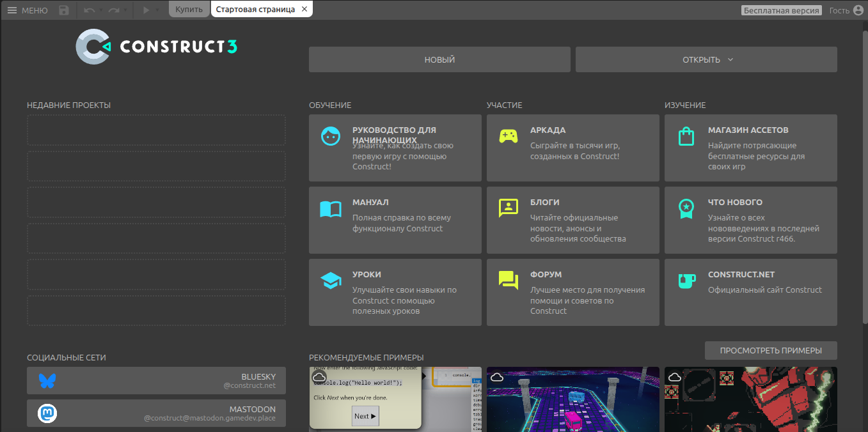Expand the undo history dropdown arrow
868x432 pixels.
100,10
